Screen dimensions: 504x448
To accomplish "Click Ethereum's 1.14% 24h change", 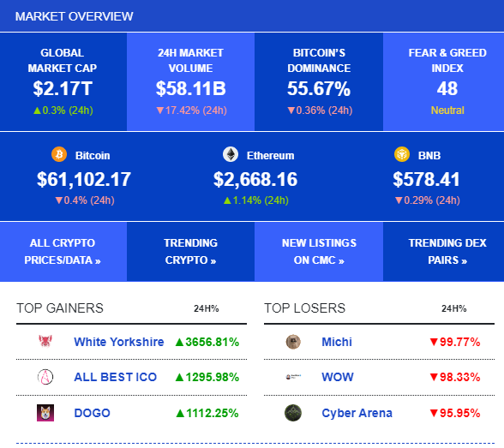I will pos(255,200).
